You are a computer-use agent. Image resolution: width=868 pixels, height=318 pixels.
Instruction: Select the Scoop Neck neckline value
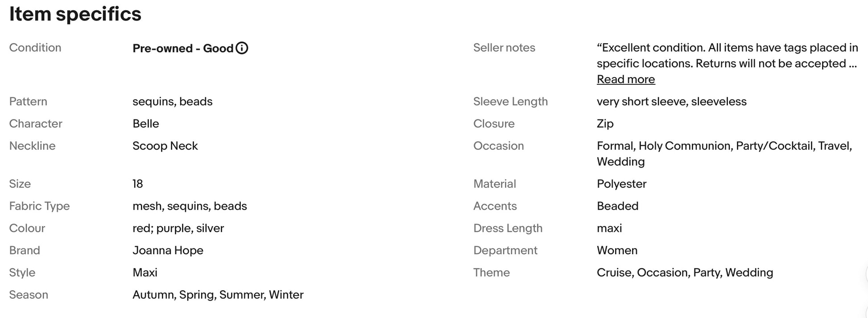tap(165, 146)
